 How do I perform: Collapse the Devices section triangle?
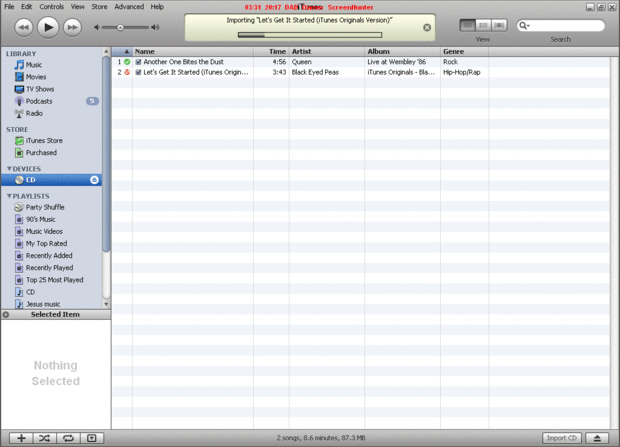9,169
